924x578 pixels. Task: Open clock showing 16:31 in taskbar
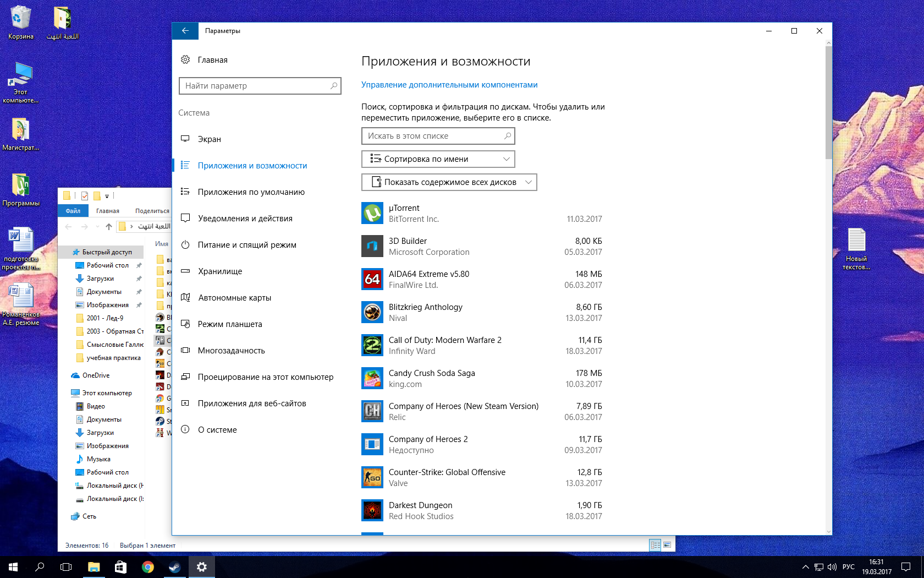click(x=877, y=567)
